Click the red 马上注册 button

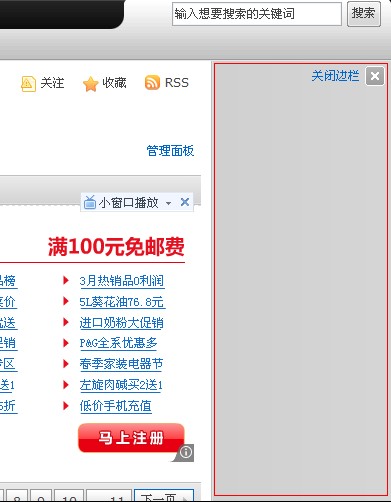[x=131, y=438]
